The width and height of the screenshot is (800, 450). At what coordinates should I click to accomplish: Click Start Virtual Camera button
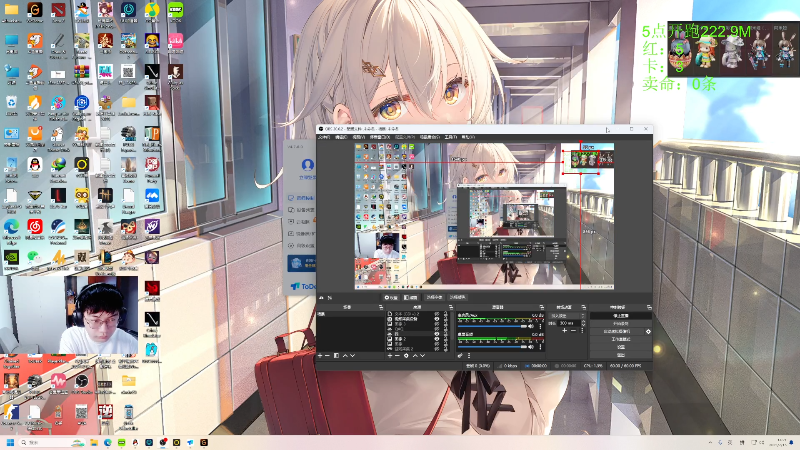617,331
